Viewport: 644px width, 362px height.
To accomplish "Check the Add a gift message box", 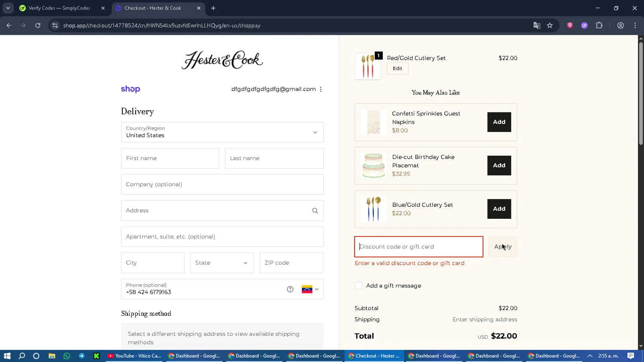I will tap(358, 286).
